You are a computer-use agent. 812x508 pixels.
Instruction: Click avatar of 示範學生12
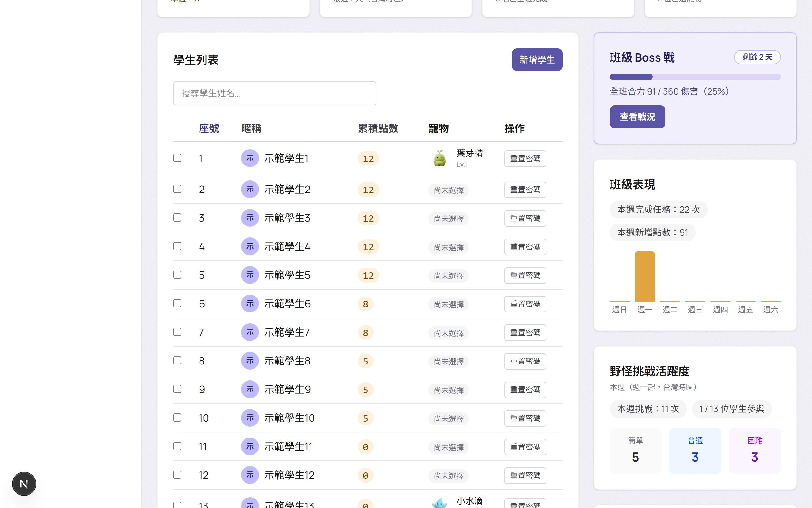tap(250, 475)
